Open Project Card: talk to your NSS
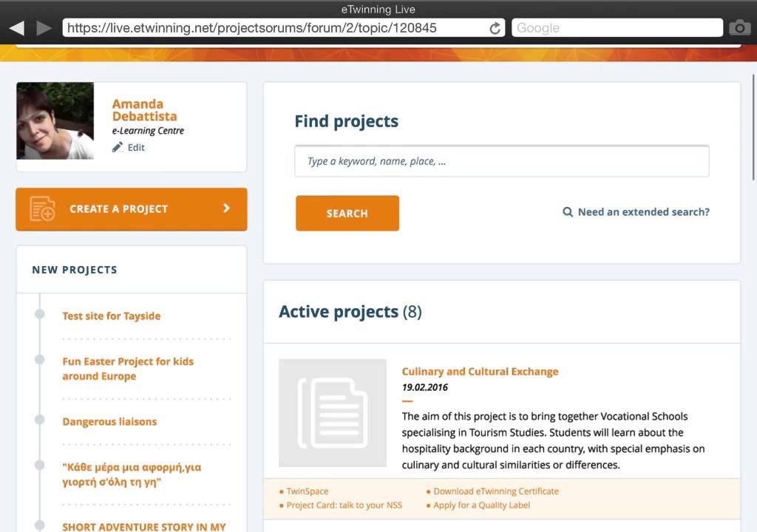 [x=344, y=505]
